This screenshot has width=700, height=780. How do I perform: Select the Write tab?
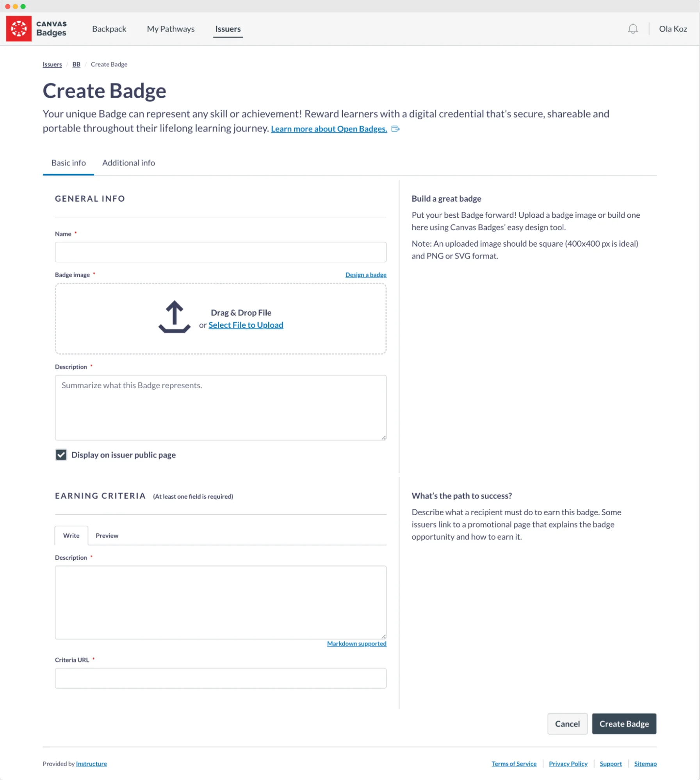click(71, 535)
